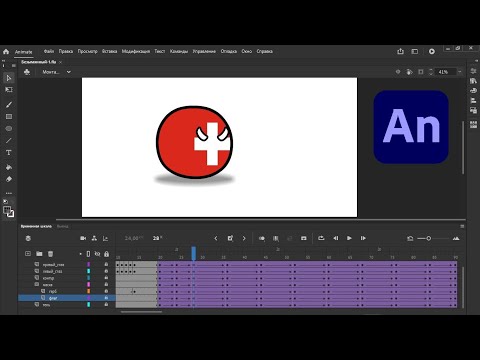
Task: Choose the Oval tool
Action: (9, 129)
